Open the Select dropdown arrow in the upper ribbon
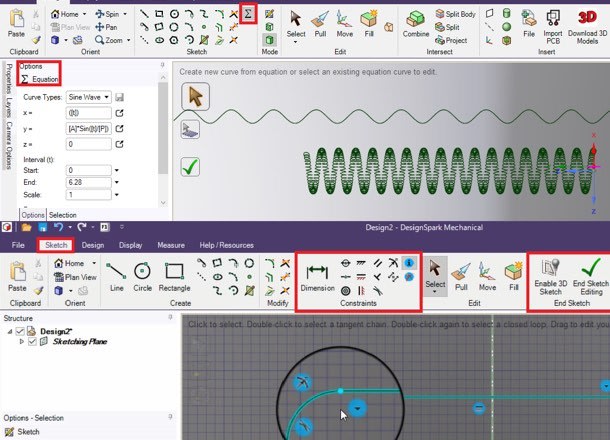This screenshot has width=610, height=440. click(x=296, y=42)
